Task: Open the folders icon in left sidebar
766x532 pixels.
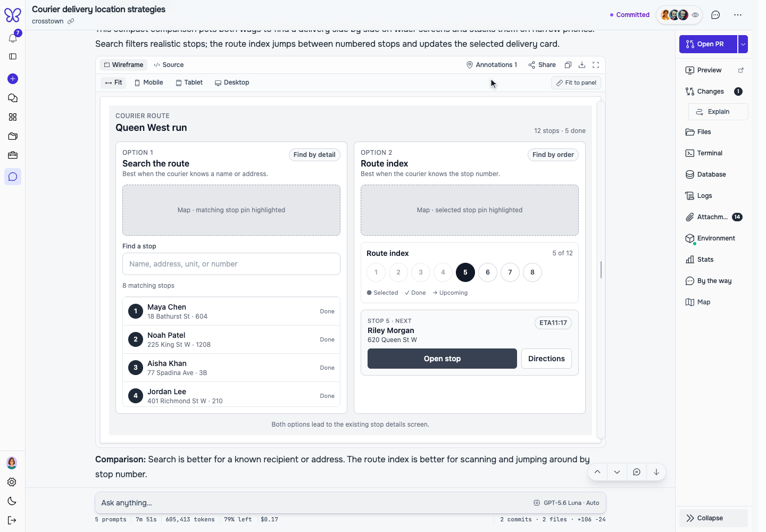Action: [x=13, y=136]
